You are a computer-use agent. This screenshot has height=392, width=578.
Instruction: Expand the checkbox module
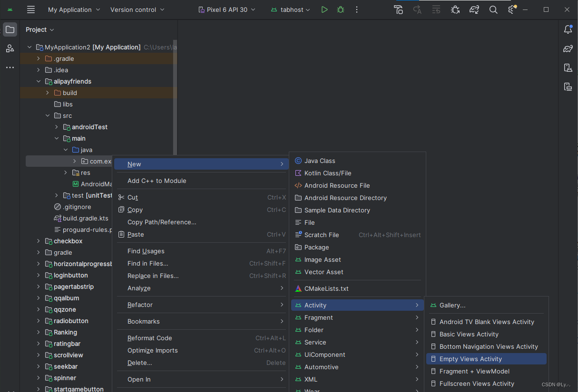pos(39,241)
